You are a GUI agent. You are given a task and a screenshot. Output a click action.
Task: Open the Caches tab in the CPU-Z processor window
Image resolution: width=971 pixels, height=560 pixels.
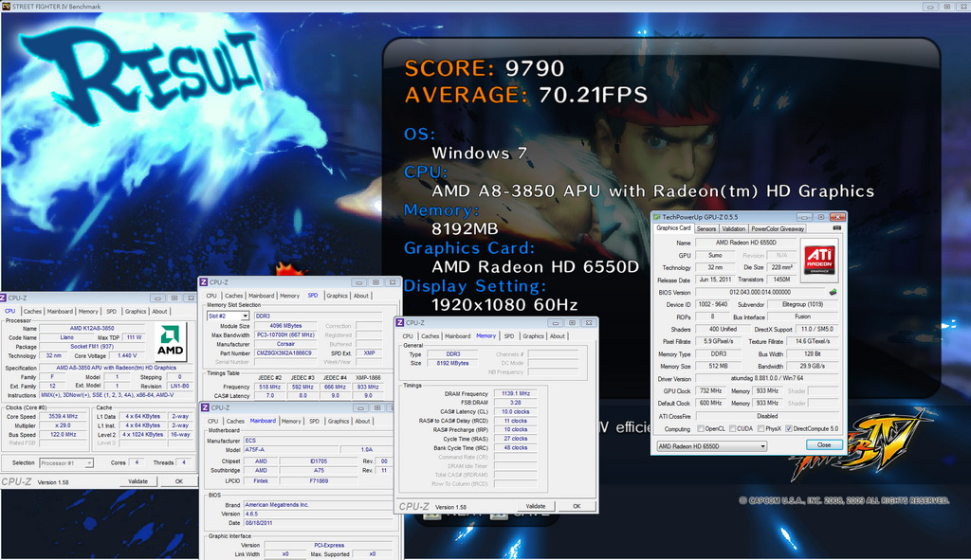coord(32,311)
